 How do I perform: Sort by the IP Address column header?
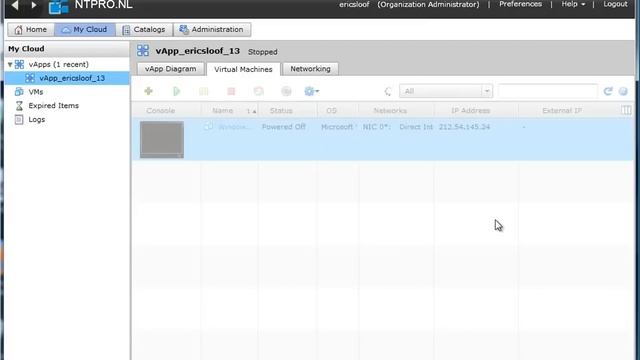(471, 111)
